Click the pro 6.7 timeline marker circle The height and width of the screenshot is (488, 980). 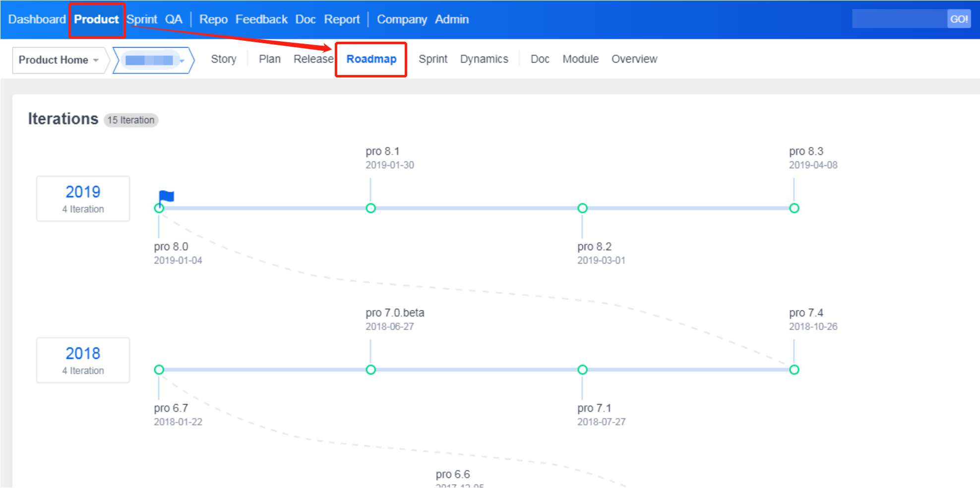pos(159,370)
